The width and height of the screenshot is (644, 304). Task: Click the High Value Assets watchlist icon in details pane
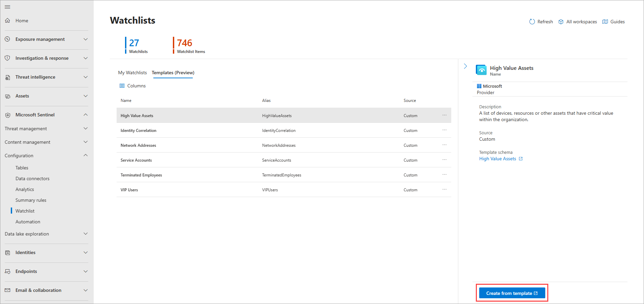click(x=481, y=70)
